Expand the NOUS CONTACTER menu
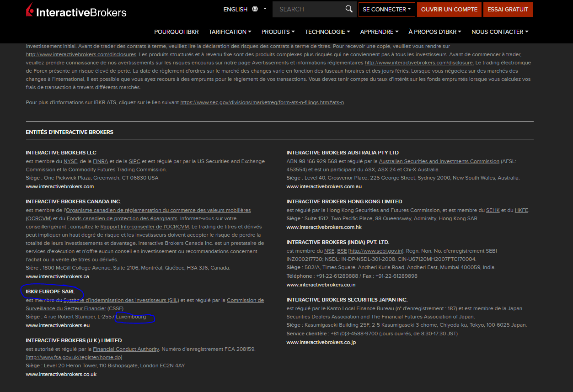Viewport: 573px width, 392px height. [500, 32]
